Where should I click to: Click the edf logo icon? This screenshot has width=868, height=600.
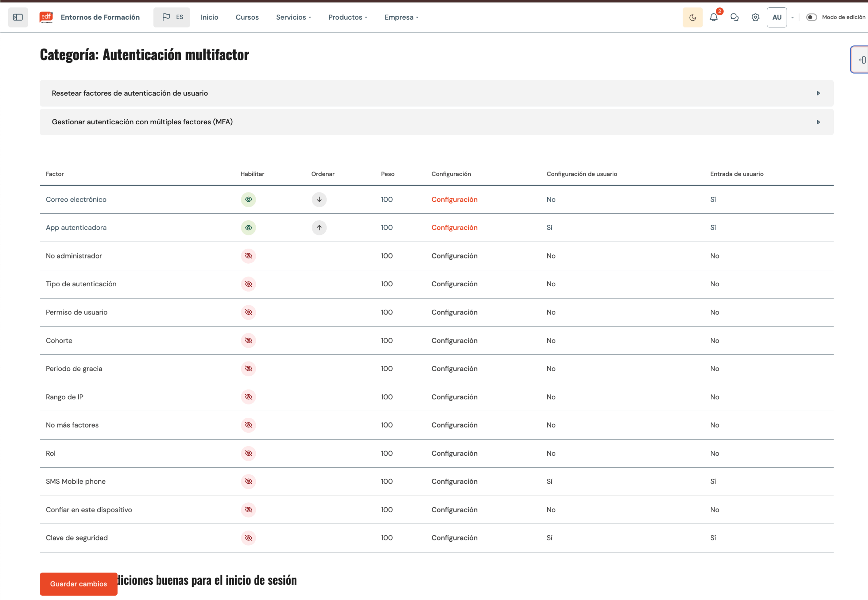point(46,17)
